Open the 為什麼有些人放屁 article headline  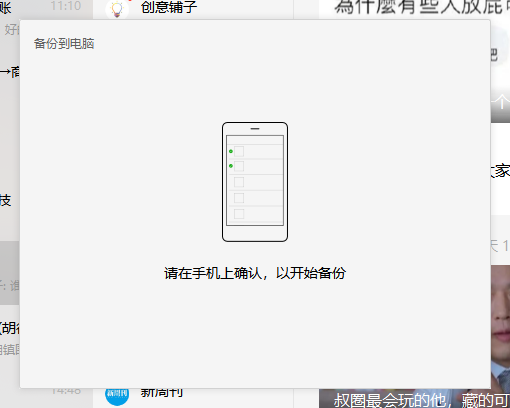[422, 7]
